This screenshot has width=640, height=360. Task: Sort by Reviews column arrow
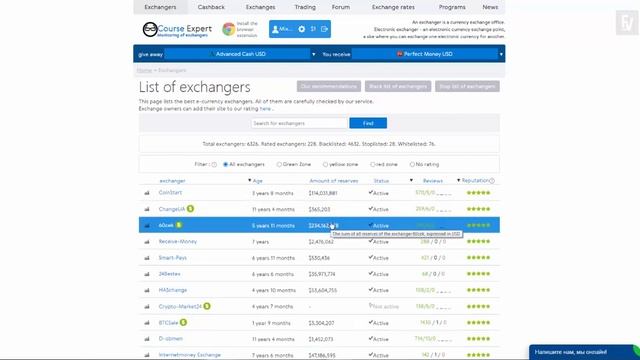click(x=411, y=180)
